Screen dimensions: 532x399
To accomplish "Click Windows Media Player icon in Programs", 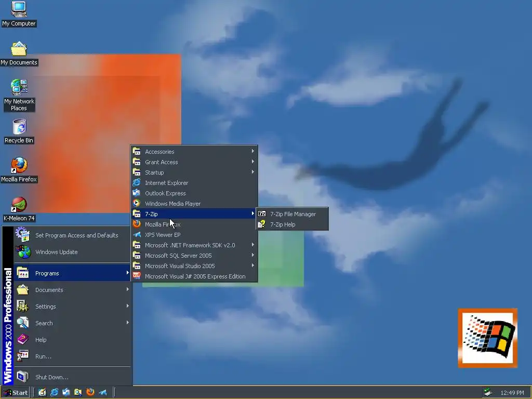I will coord(137,203).
